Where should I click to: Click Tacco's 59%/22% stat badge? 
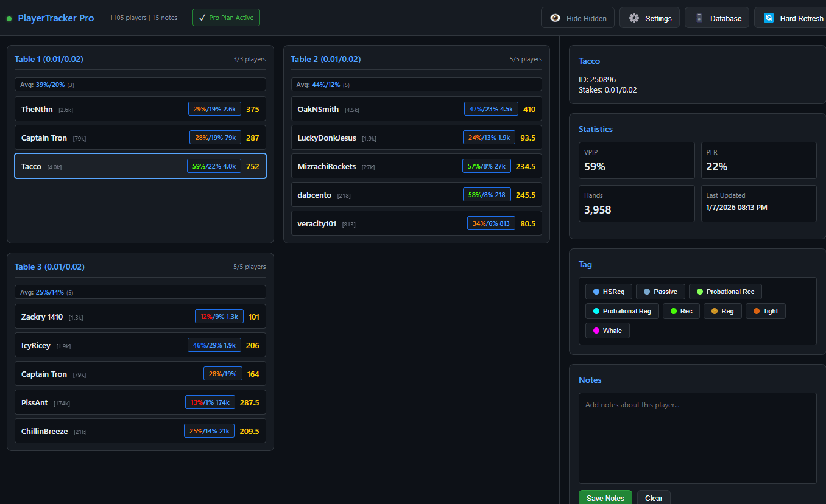pos(214,166)
